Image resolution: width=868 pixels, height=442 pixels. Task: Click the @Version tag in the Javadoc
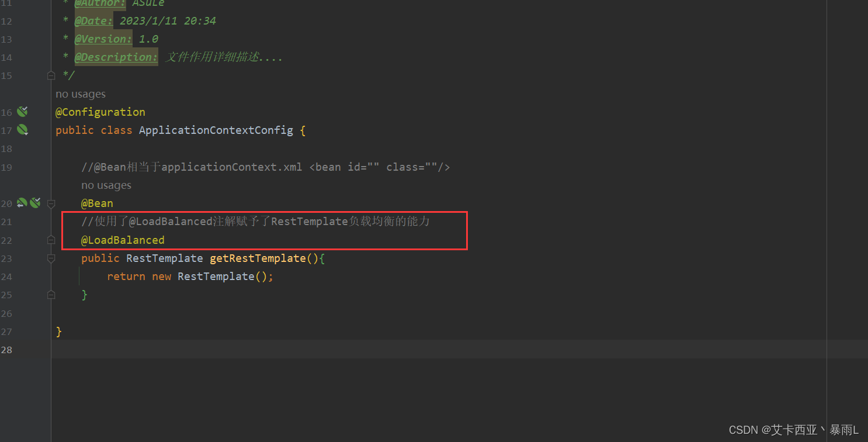coord(103,39)
